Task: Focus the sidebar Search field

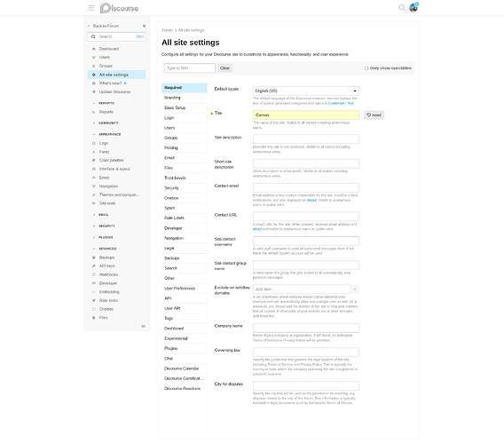Action: [x=116, y=36]
